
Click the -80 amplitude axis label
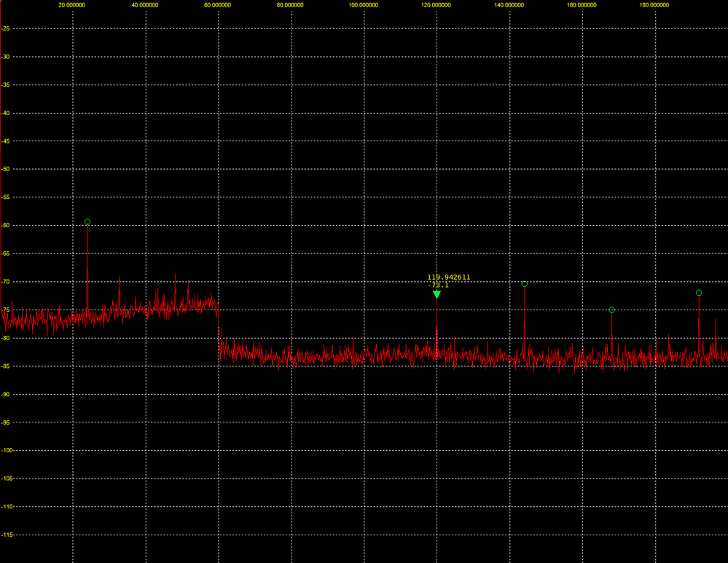click(x=6, y=338)
